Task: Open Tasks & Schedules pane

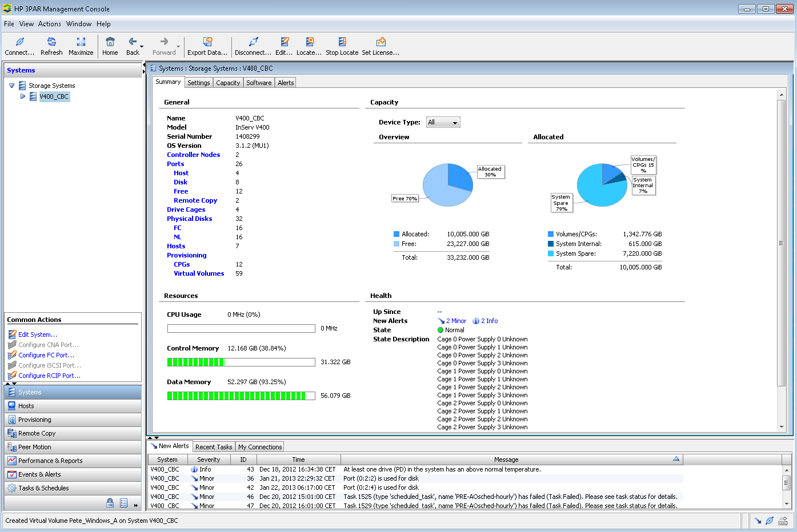Action: point(73,488)
